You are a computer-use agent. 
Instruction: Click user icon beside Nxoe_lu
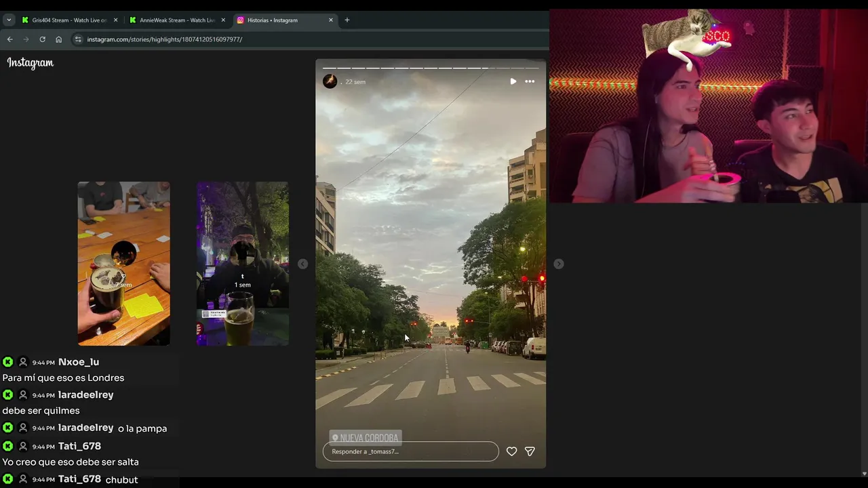pyautogui.click(x=23, y=362)
